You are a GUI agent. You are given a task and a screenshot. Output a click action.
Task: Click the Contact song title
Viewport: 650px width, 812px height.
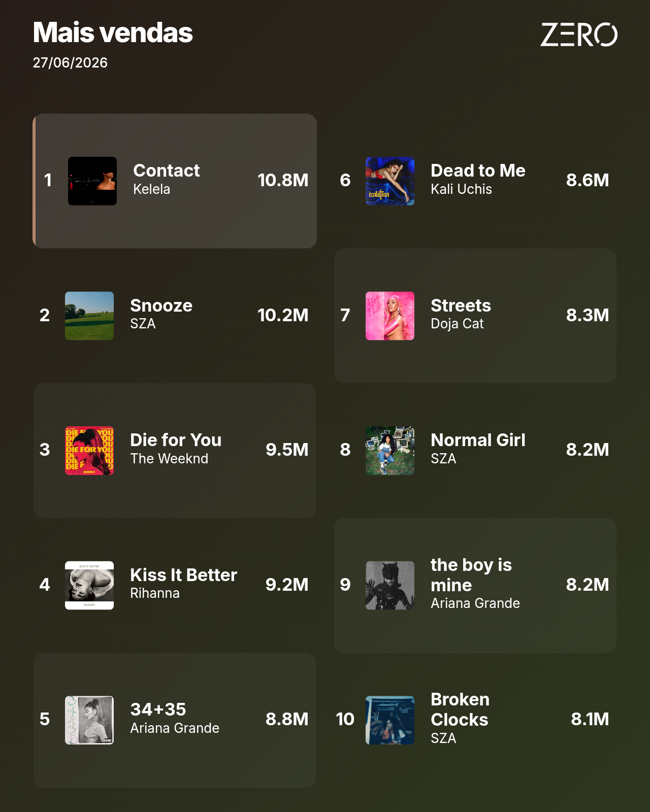pos(167,171)
